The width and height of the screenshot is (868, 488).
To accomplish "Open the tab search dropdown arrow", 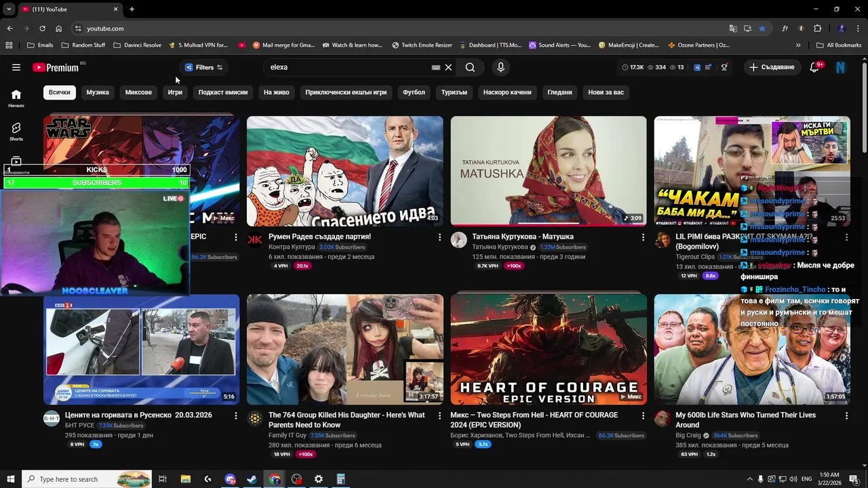I will tap(9, 9).
